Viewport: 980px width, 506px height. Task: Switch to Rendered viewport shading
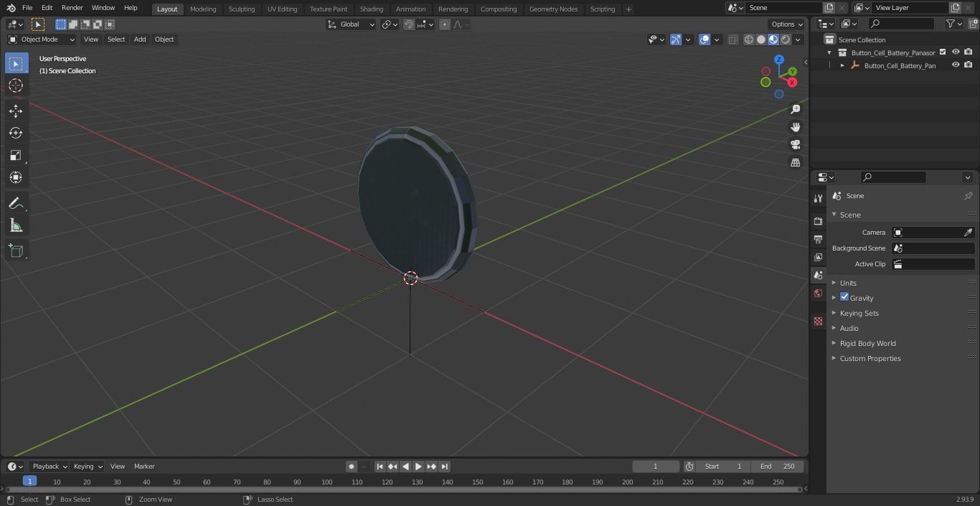click(786, 39)
